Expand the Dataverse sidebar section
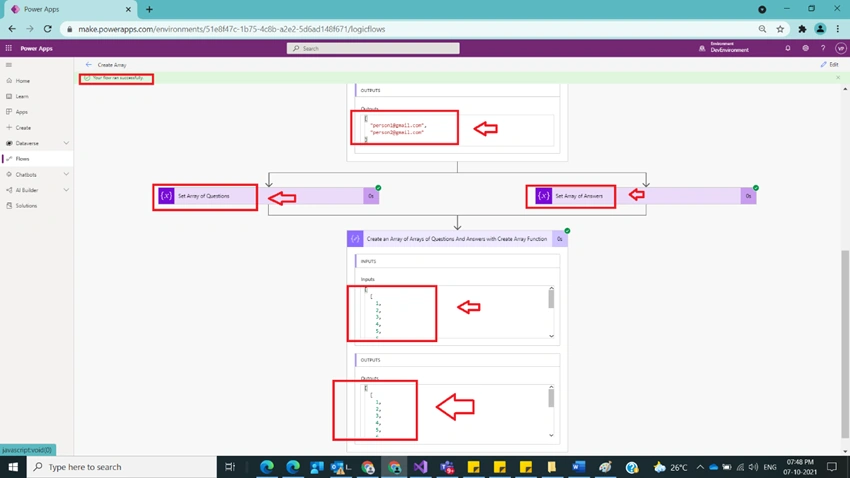Image resolution: width=850 pixels, height=478 pixels. 66,143
